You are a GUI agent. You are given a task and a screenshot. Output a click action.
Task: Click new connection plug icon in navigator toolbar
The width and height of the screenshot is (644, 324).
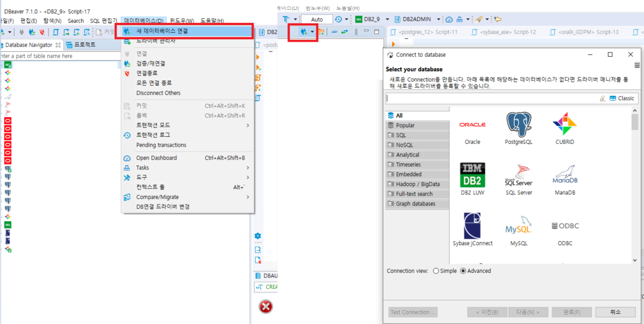point(304,32)
